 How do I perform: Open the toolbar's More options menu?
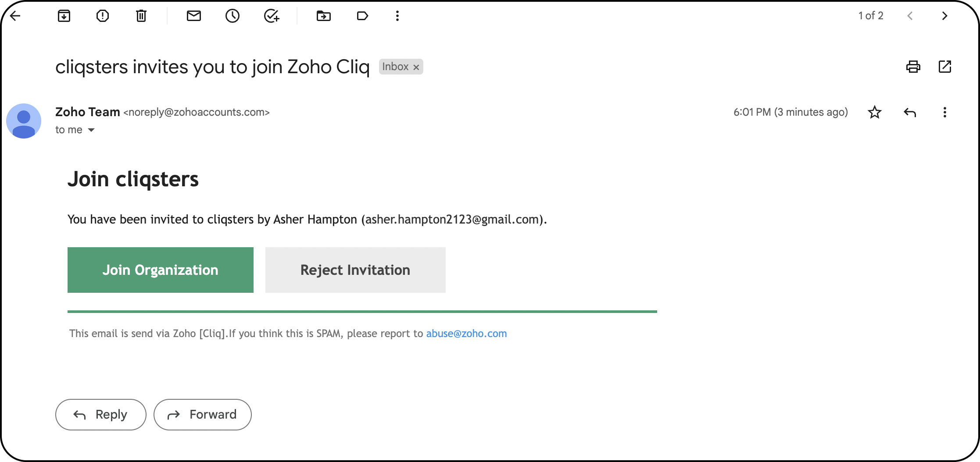point(397,16)
